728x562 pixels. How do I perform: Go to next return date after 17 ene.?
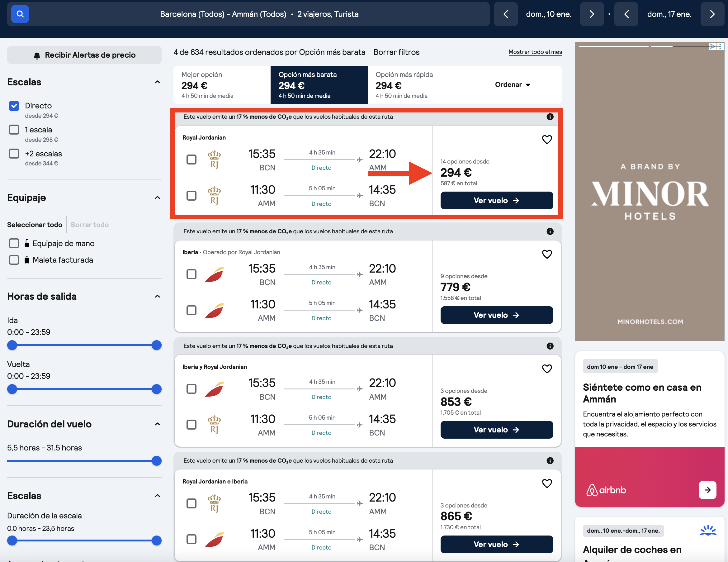click(712, 14)
